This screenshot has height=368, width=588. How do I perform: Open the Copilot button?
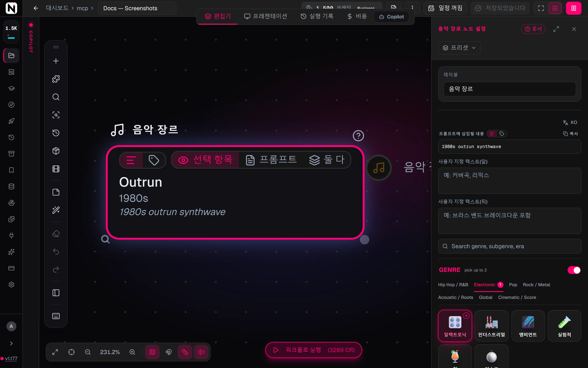click(391, 17)
